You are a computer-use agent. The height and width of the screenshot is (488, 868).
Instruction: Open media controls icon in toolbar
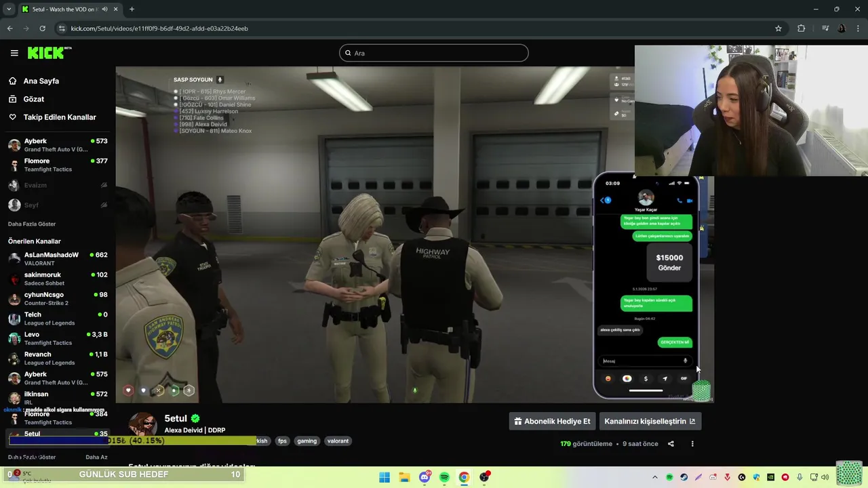[825, 28]
